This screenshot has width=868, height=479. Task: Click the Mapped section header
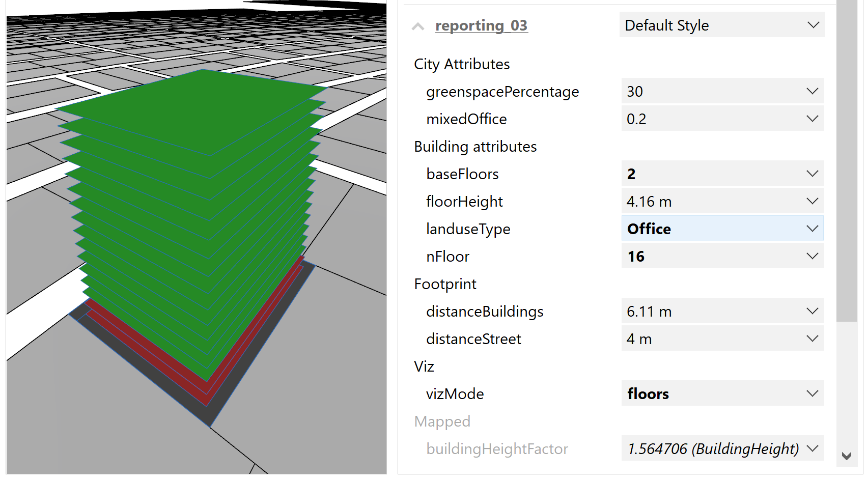coord(442,421)
